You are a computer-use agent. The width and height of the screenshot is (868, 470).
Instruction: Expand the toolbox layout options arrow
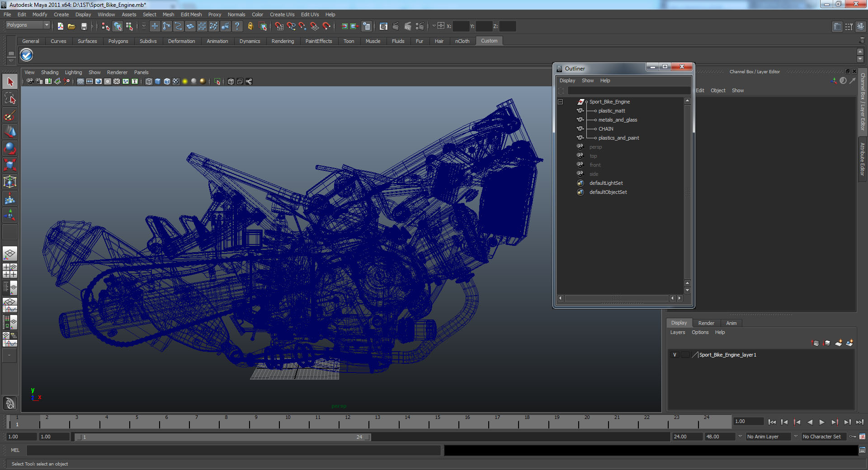[10, 356]
